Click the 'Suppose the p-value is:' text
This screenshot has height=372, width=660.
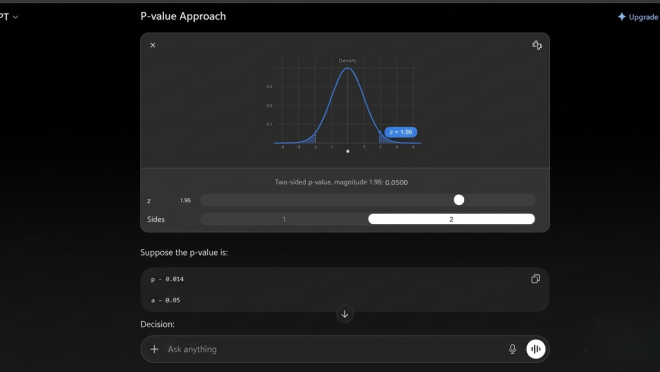tap(184, 252)
